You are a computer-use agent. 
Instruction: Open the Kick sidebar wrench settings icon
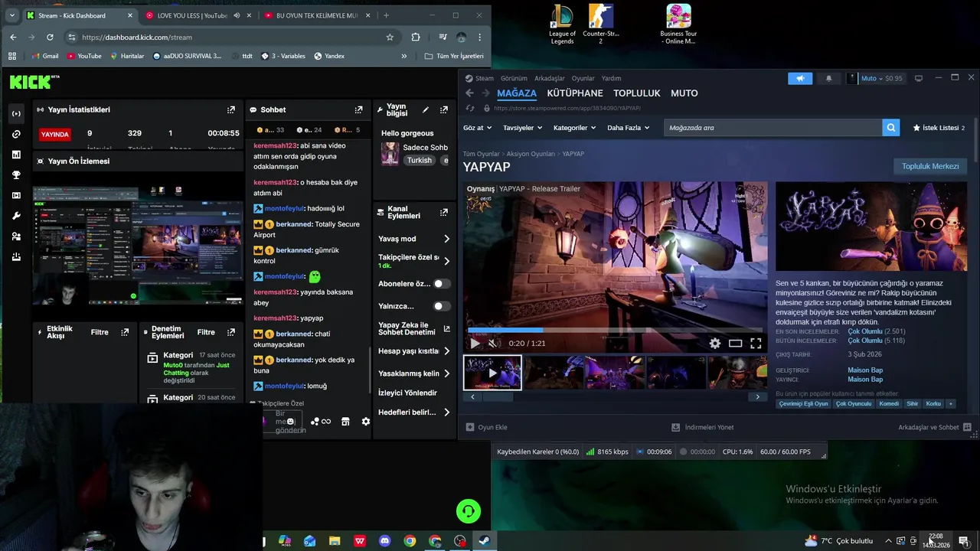point(16,216)
